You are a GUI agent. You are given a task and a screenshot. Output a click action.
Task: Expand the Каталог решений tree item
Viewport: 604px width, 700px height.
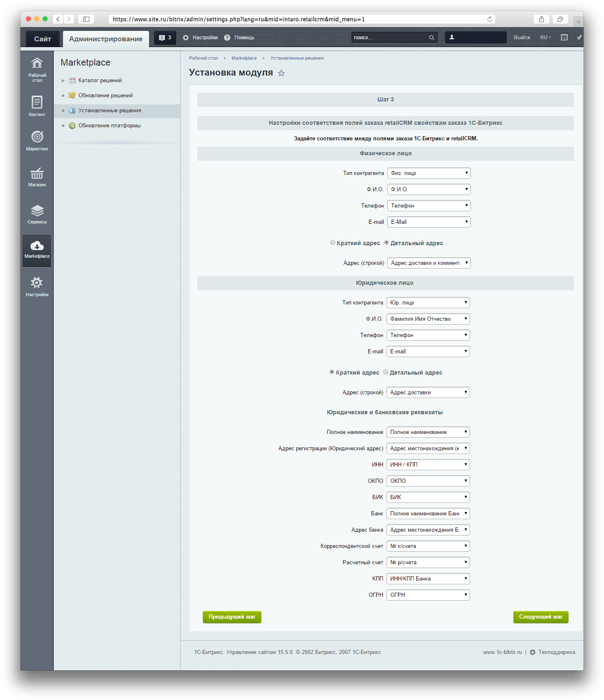point(63,81)
